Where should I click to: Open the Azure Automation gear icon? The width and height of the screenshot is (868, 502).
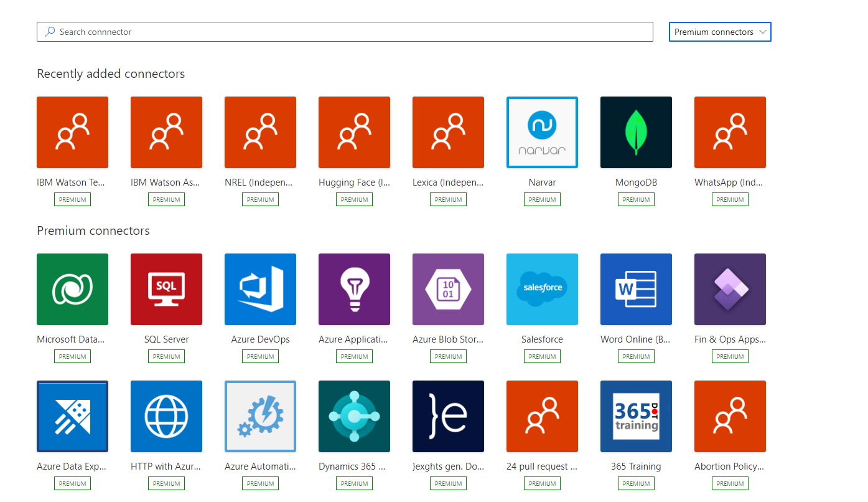click(x=260, y=416)
